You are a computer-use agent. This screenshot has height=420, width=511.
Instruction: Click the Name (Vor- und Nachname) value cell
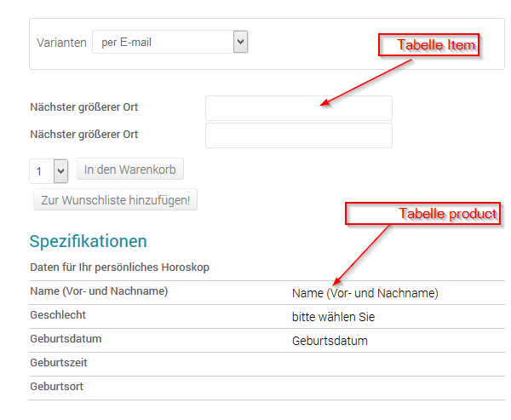[365, 293]
